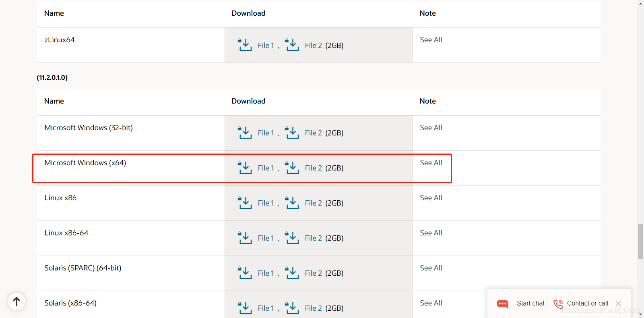644x318 pixels.
Task: Click the scrollbar up arrow
Action: (640, 3)
